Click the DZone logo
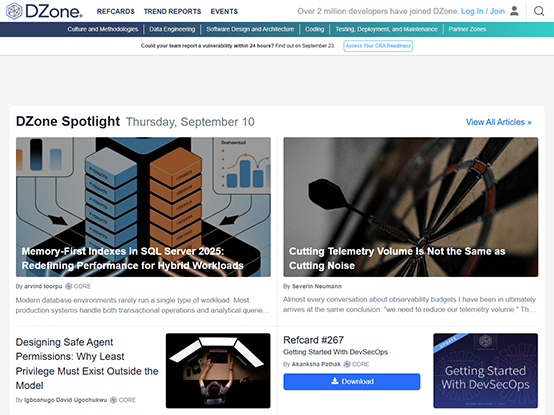 (45, 11)
